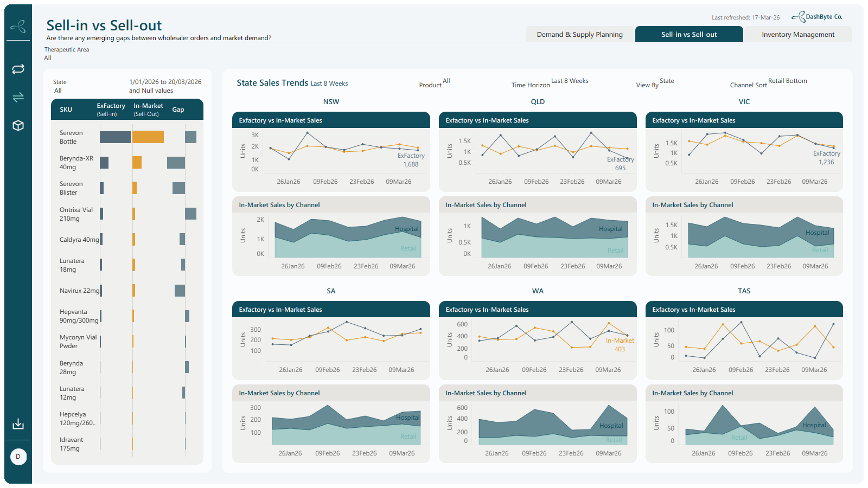The height and width of the screenshot is (488, 868).
Task: Open the Inventory Management tab
Action: coord(798,34)
